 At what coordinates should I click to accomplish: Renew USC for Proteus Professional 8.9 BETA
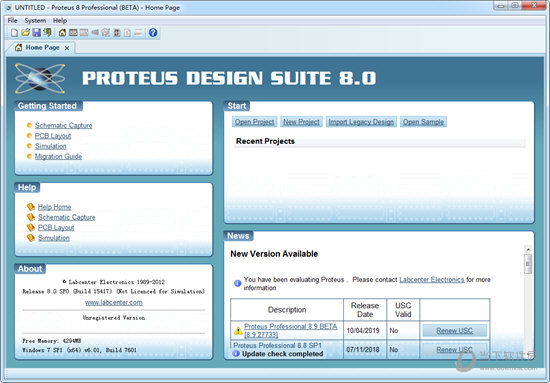tap(454, 330)
